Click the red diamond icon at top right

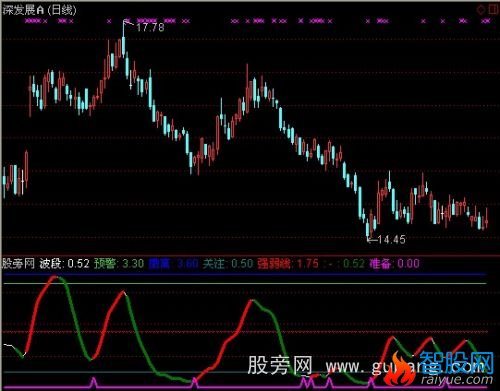click(x=481, y=10)
